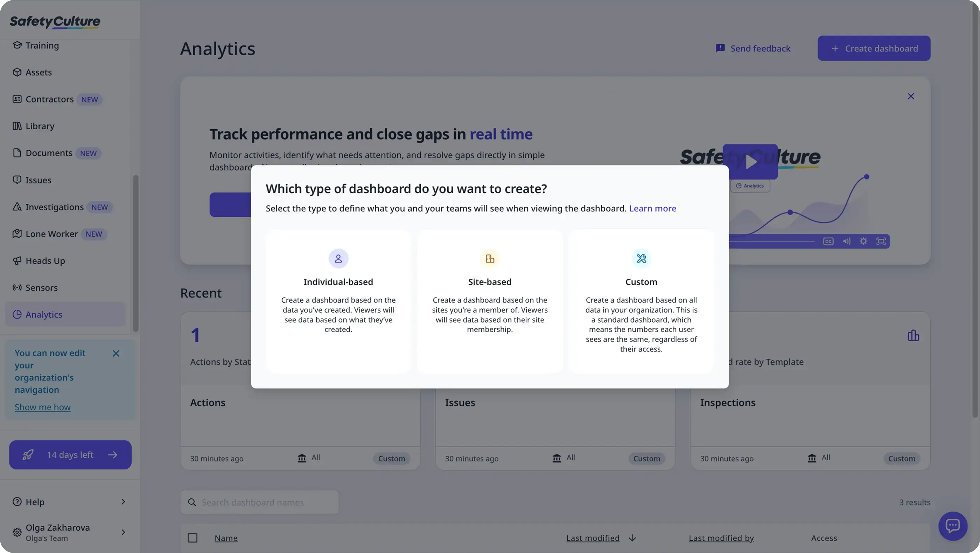Screen dimensions: 980x553
Task: Click the Create dashboard button
Action: (874, 48)
